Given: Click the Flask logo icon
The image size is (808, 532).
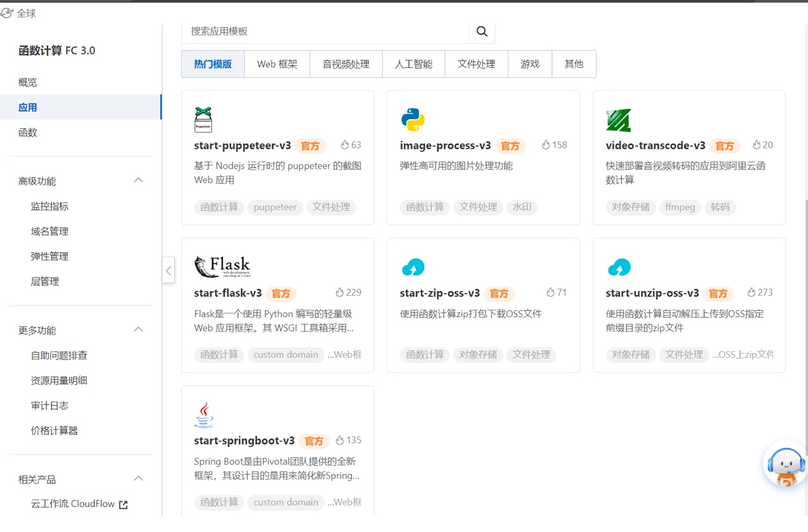Looking at the screenshot, I should [x=222, y=267].
